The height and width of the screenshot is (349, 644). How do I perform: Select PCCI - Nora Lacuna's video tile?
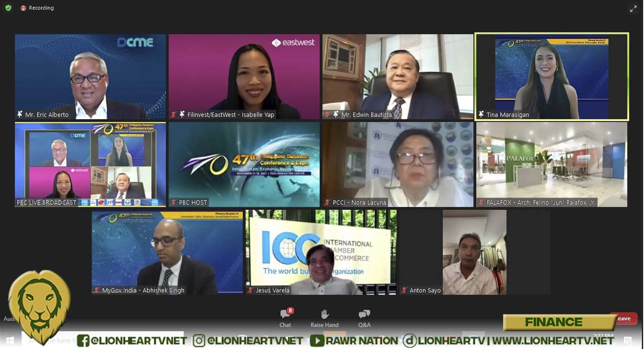point(398,165)
